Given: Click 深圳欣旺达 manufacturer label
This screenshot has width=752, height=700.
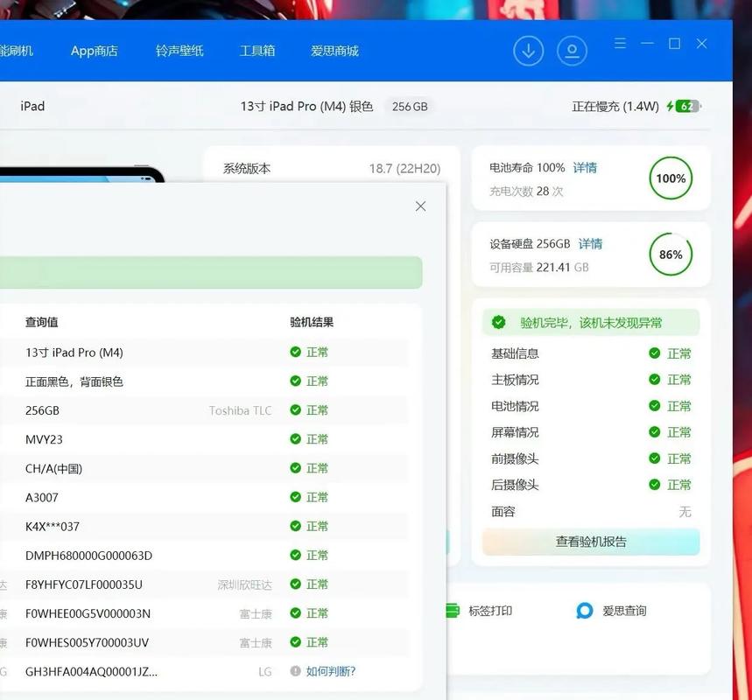Looking at the screenshot, I should [x=244, y=584].
